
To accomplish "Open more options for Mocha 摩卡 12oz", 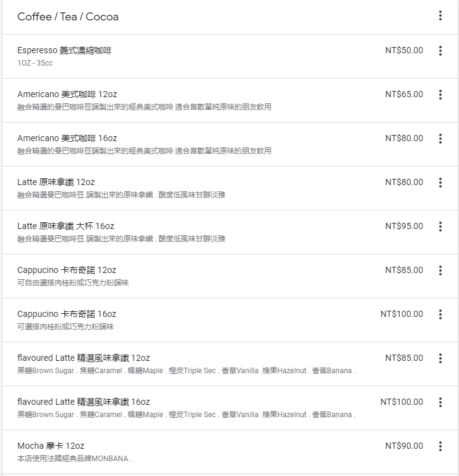I will pos(440,446).
